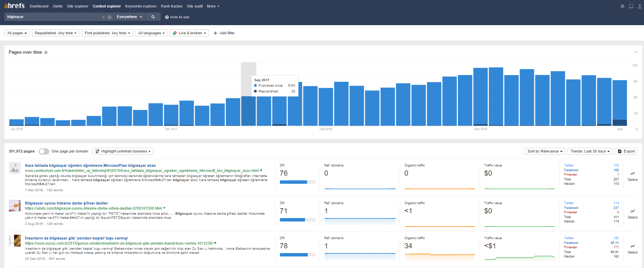Open Trends: Last 30 days dropdown
This screenshot has width=644, height=268.
(590, 151)
